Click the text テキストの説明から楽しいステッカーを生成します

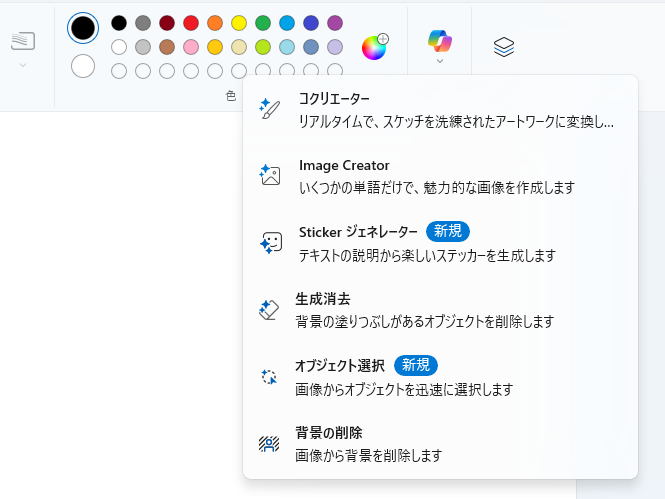[427, 256]
